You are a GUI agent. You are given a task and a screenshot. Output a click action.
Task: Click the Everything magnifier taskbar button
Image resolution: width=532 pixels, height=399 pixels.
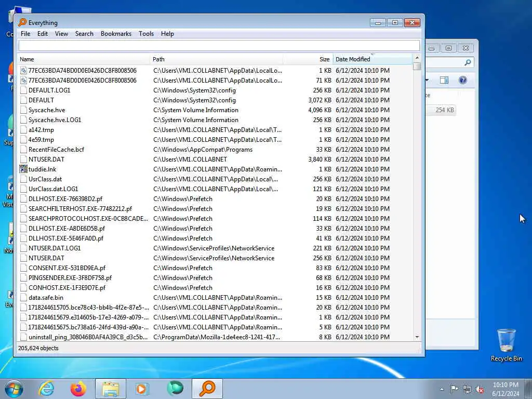[207, 389]
